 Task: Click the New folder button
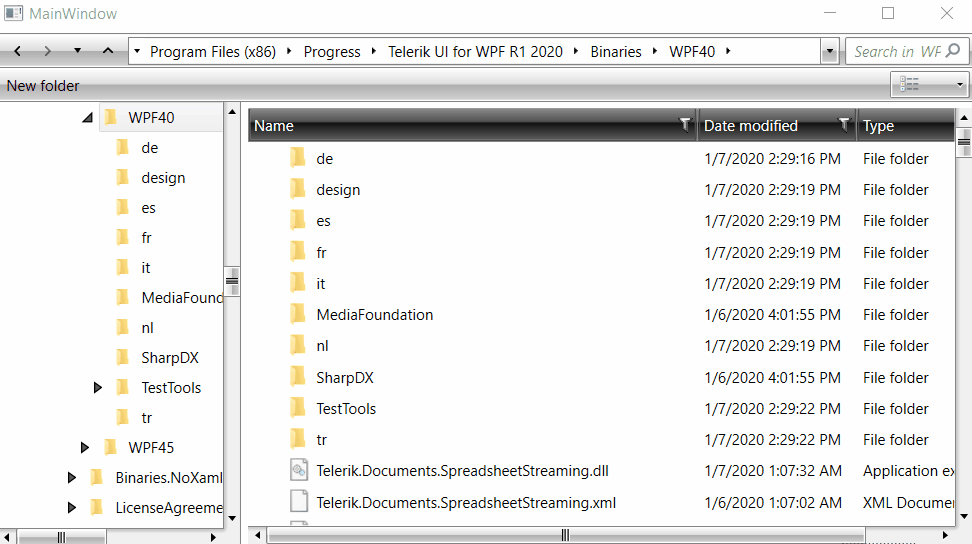coord(43,86)
